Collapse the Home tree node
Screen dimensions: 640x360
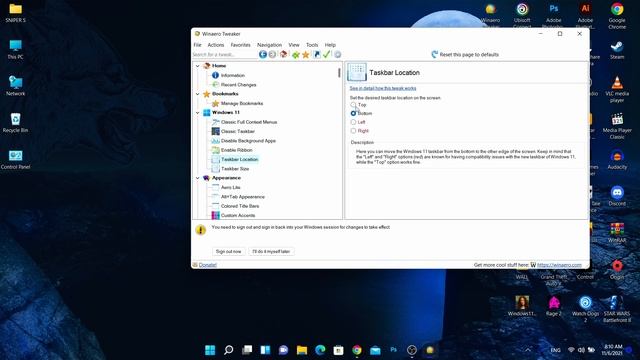(x=198, y=66)
